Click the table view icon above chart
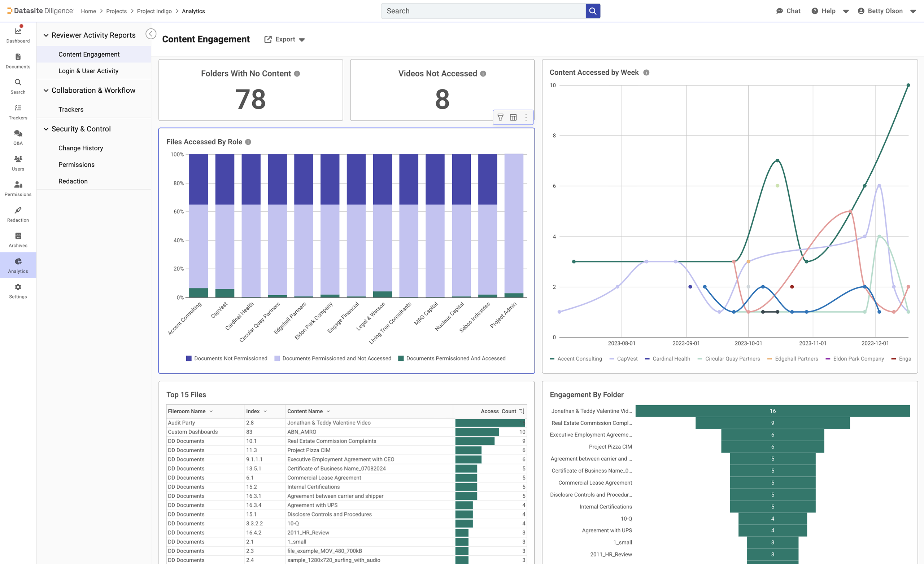Image resolution: width=924 pixels, height=564 pixels. pyautogui.click(x=513, y=117)
